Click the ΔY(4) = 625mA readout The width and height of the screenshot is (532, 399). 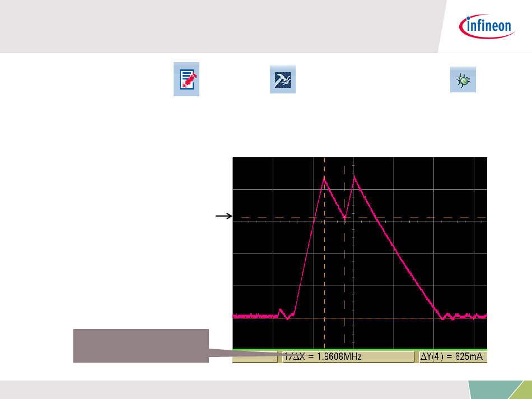(x=453, y=356)
